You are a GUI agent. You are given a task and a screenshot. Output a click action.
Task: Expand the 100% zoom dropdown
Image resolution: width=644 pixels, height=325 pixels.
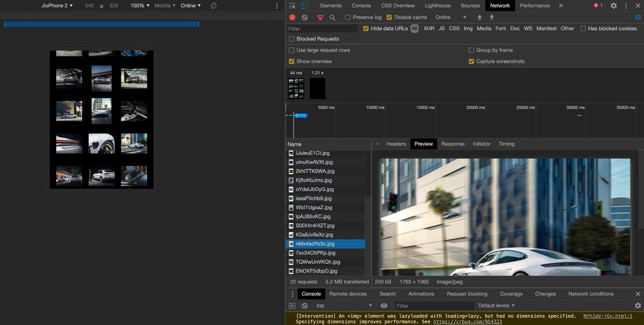click(140, 6)
